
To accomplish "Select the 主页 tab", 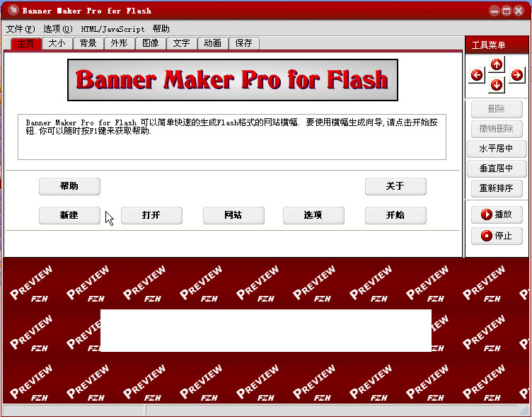I will [25, 43].
